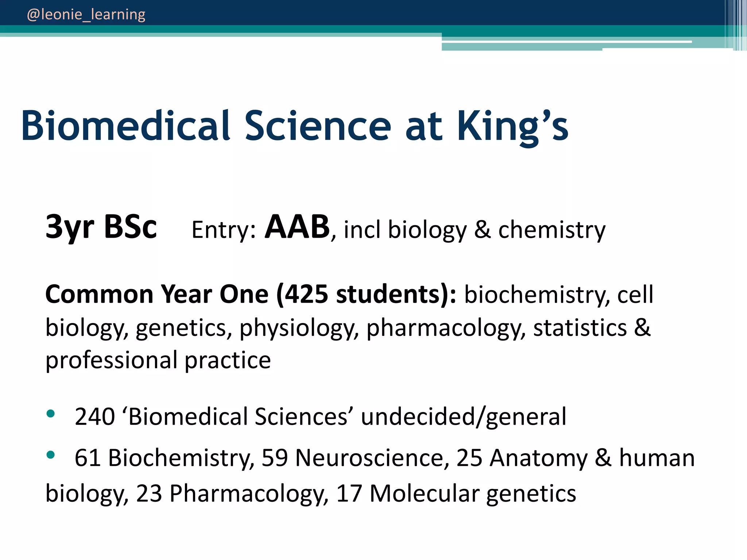Click the professional practice line

tap(158, 360)
